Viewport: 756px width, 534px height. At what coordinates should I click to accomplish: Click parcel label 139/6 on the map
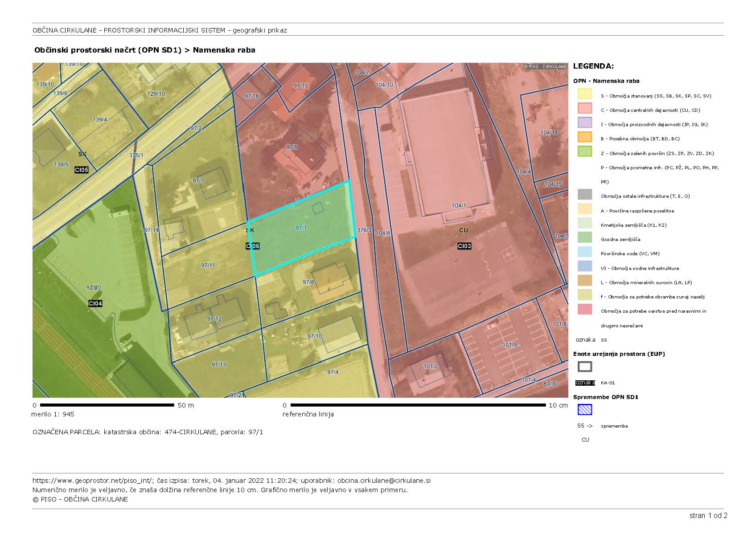click(x=60, y=94)
